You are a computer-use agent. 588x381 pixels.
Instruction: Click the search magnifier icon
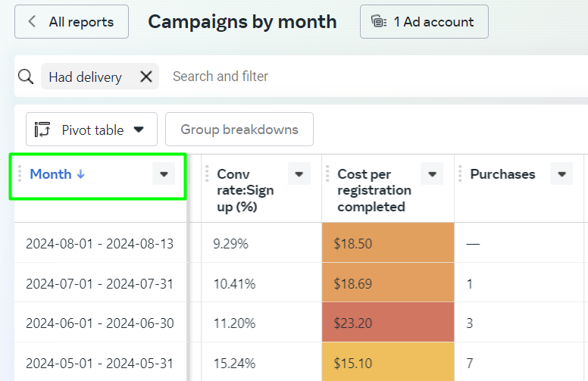coord(26,77)
